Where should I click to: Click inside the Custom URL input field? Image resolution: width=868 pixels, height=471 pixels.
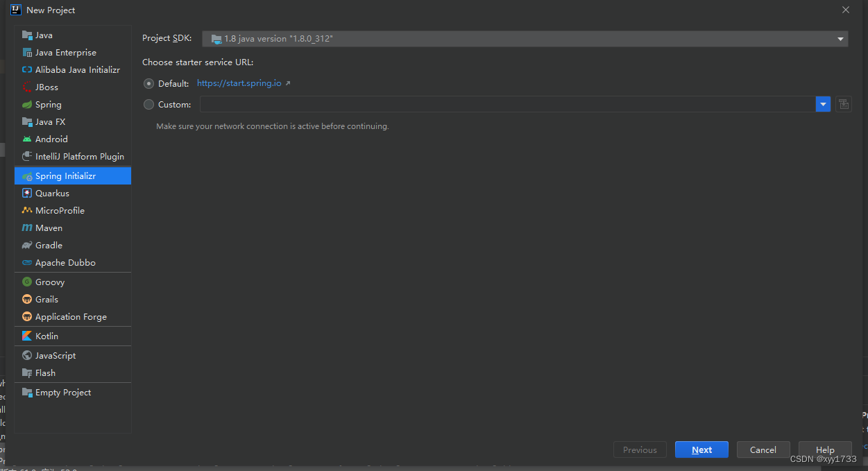tap(508, 104)
